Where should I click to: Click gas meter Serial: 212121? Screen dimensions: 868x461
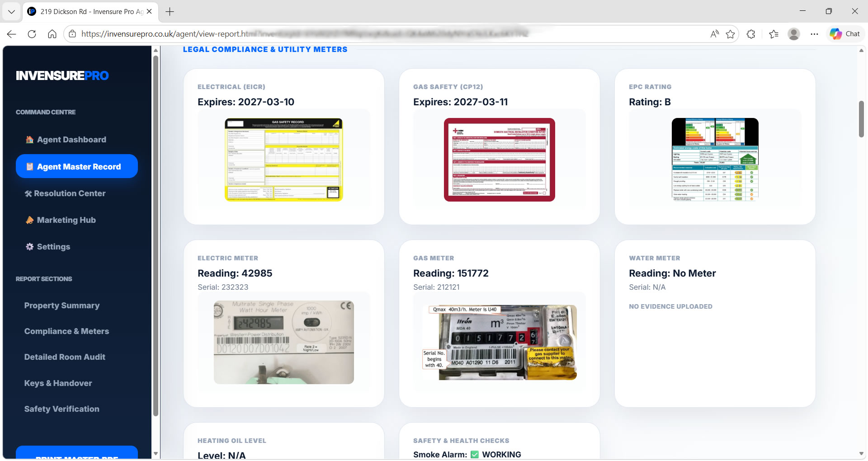click(436, 287)
